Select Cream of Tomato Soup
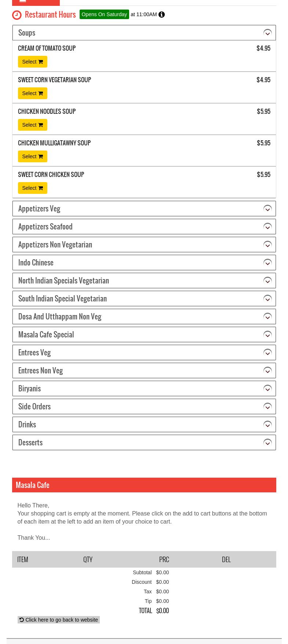Image resolution: width=288 pixels, height=644 pixels. (x=32, y=62)
